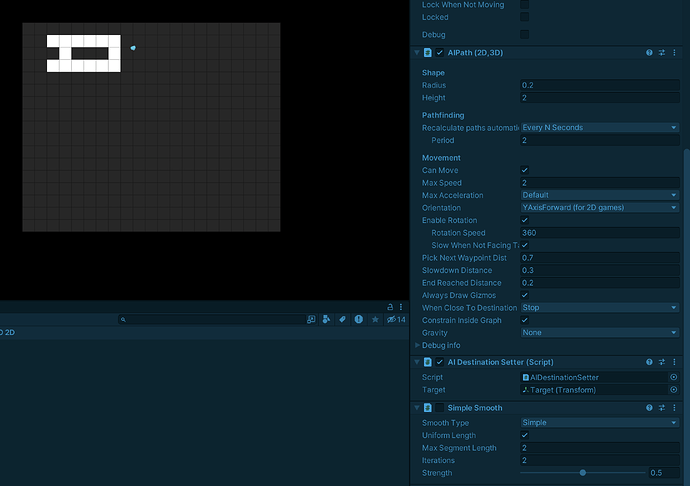
Task: Adjust the Strength slider handle
Action: tap(583, 473)
